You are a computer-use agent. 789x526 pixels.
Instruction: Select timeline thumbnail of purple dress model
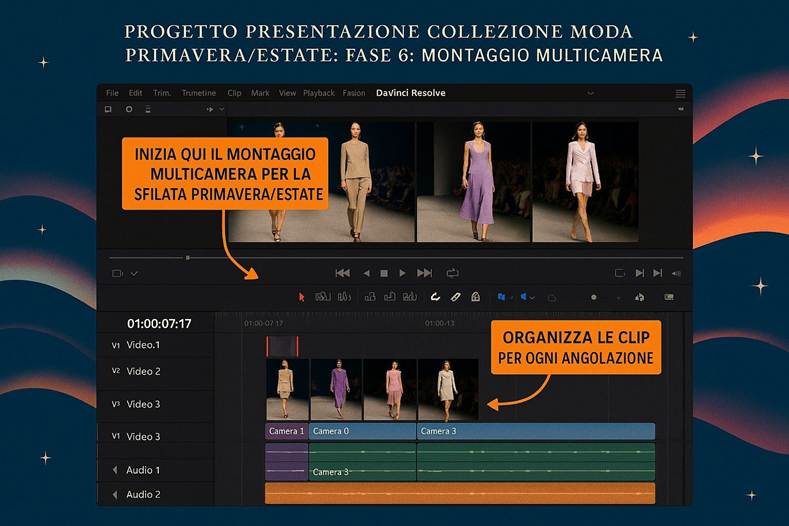(x=336, y=390)
